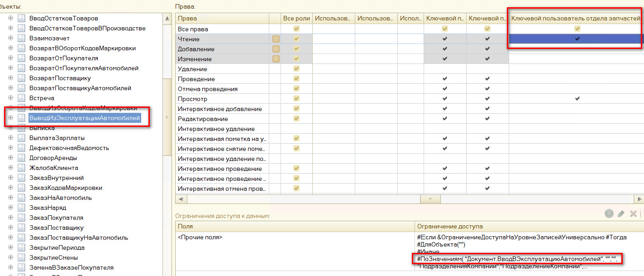Select the Интерактивная отмена пров... row

click(x=222, y=189)
